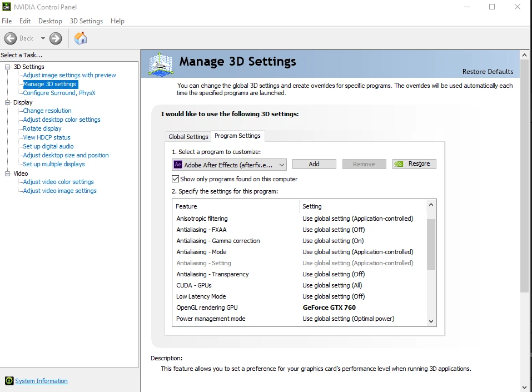
Task: Click the Setting column header
Action: [362, 206]
